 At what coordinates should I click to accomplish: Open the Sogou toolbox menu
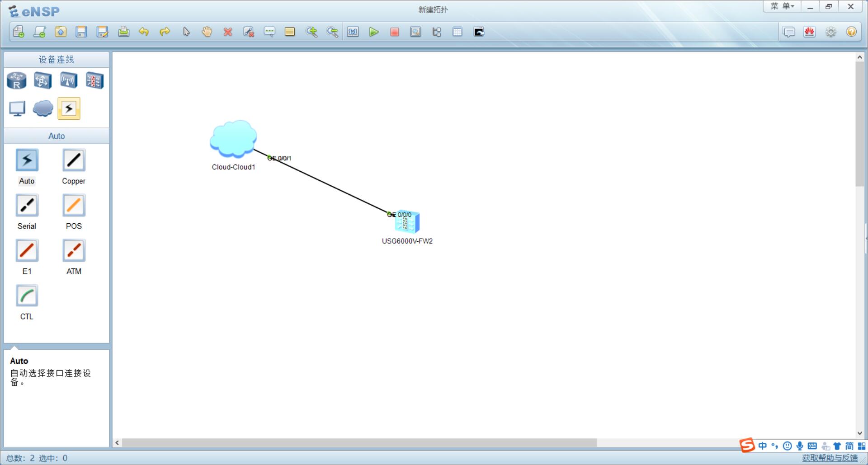coord(861,446)
